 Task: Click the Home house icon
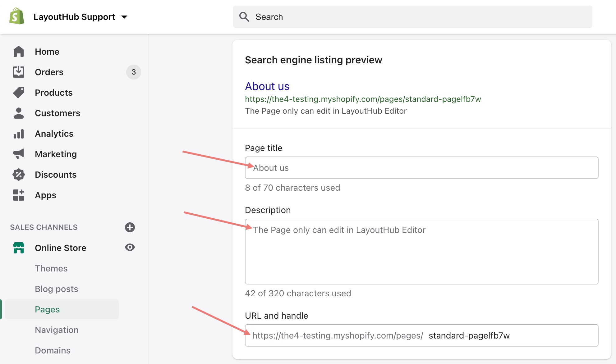coord(19,52)
